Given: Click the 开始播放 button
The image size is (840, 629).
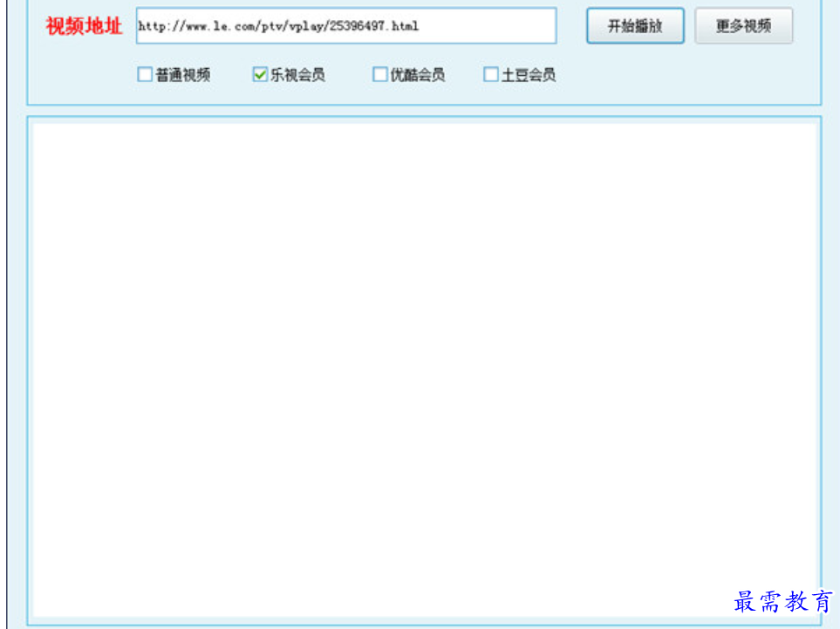Looking at the screenshot, I should [x=634, y=26].
